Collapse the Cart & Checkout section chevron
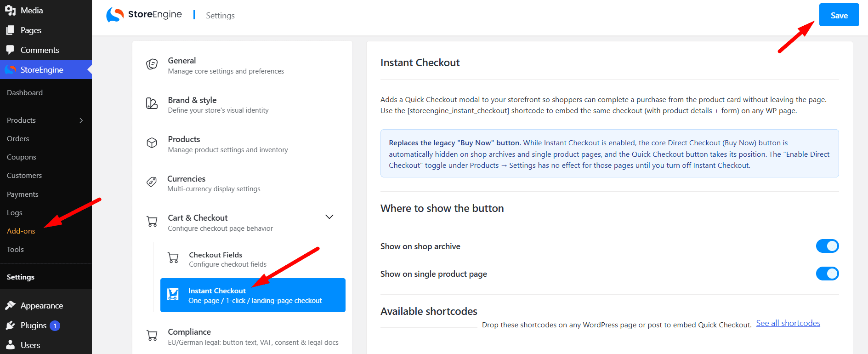The image size is (868, 354). 329,217
